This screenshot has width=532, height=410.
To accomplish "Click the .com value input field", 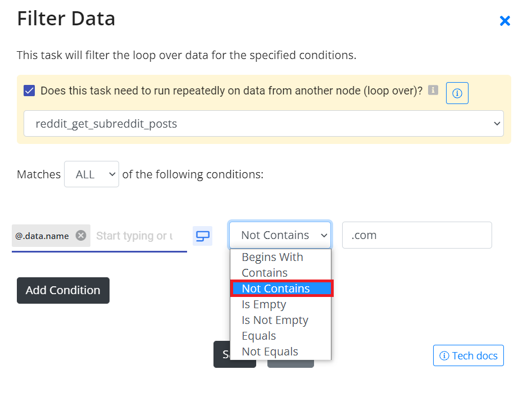I will point(417,235).
